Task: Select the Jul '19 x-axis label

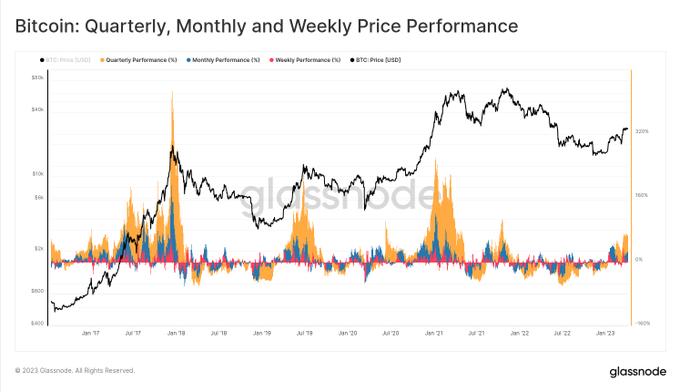Action: pos(304,333)
